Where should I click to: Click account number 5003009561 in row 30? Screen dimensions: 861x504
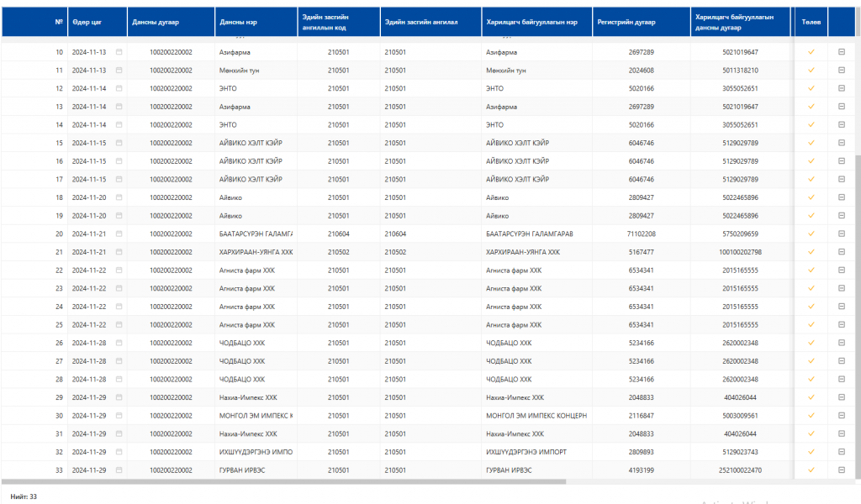pyautogui.click(x=740, y=416)
